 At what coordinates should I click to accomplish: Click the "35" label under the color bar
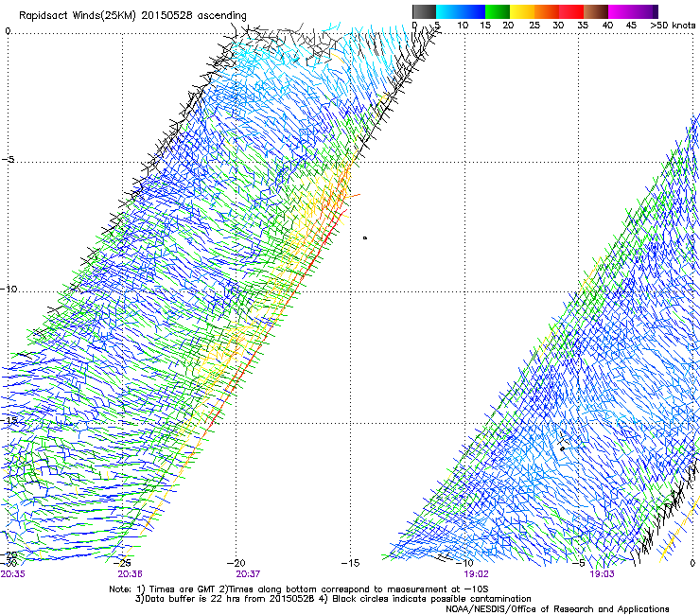point(583,26)
